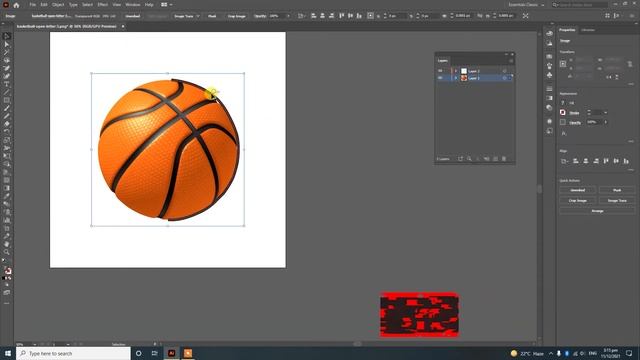This screenshot has width=640, height=360.
Task: Open the Symbols panel icon (club shape)
Action: pyautogui.click(x=549, y=75)
